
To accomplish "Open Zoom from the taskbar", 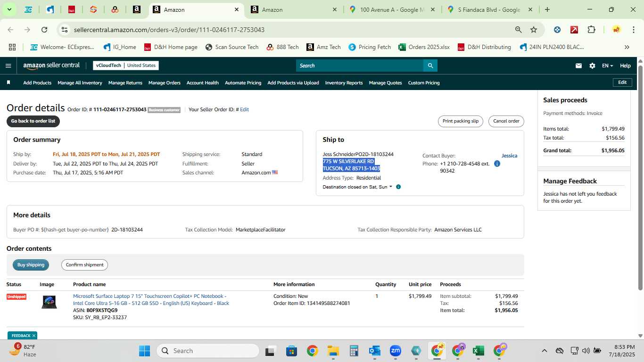I will point(395,351).
